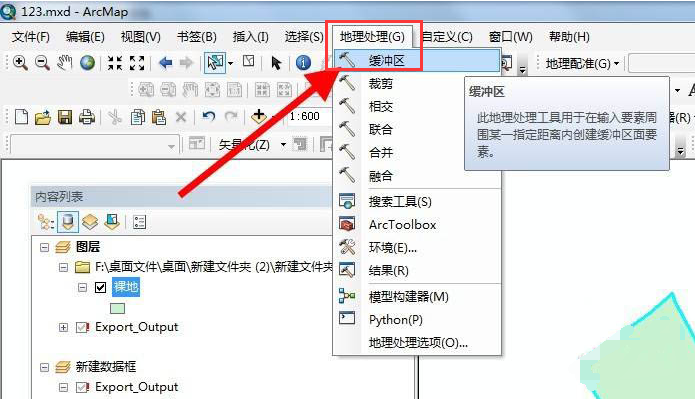List layers by selection
This screenshot has height=399, width=695.
tap(112, 222)
